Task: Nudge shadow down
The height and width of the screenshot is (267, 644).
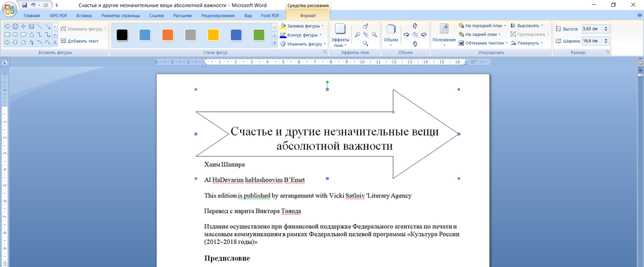Action: pyautogui.click(x=366, y=44)
